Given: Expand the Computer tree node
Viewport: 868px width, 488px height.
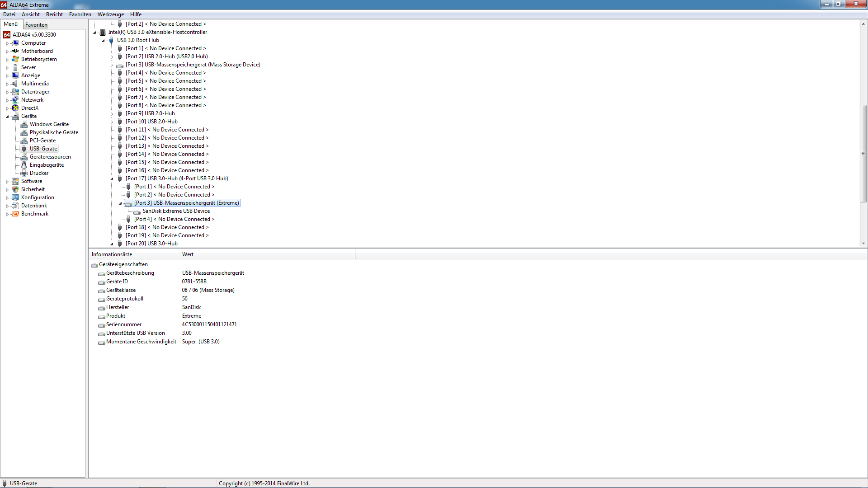Looking at the screenshot, I should [7, 43].
